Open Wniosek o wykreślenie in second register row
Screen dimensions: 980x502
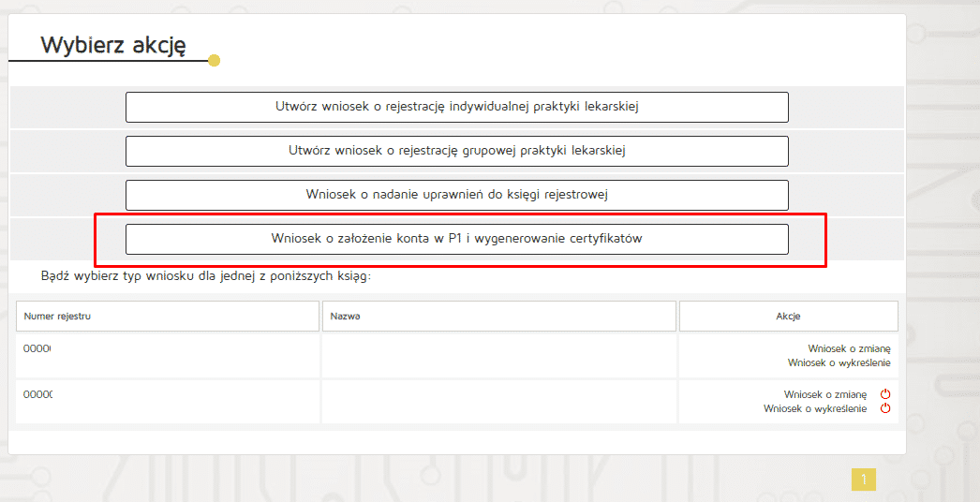click(815, 409)
